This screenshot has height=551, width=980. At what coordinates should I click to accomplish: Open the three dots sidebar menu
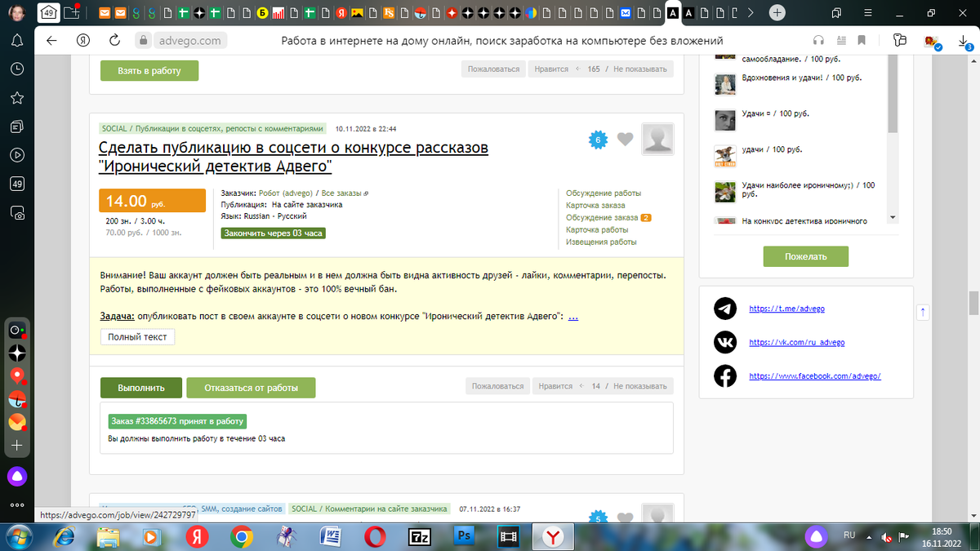(17, 505)
